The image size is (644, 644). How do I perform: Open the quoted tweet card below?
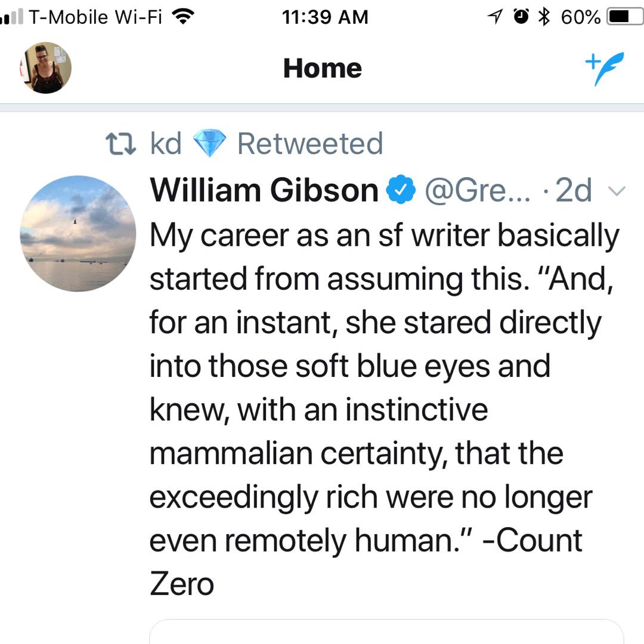386,632
